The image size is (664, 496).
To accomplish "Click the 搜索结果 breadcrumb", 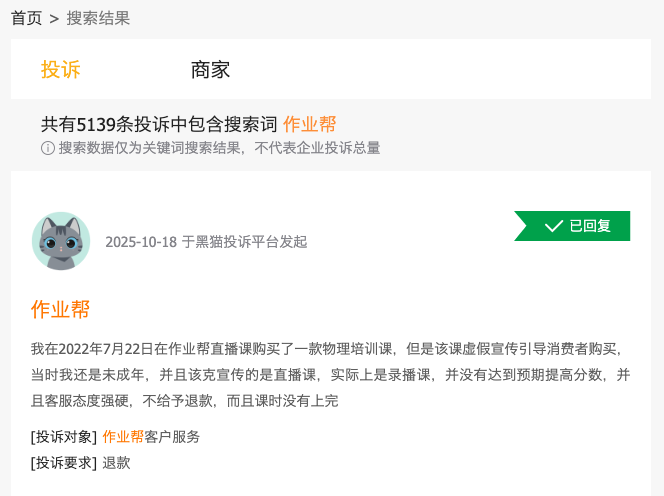I will click(98, 18).
